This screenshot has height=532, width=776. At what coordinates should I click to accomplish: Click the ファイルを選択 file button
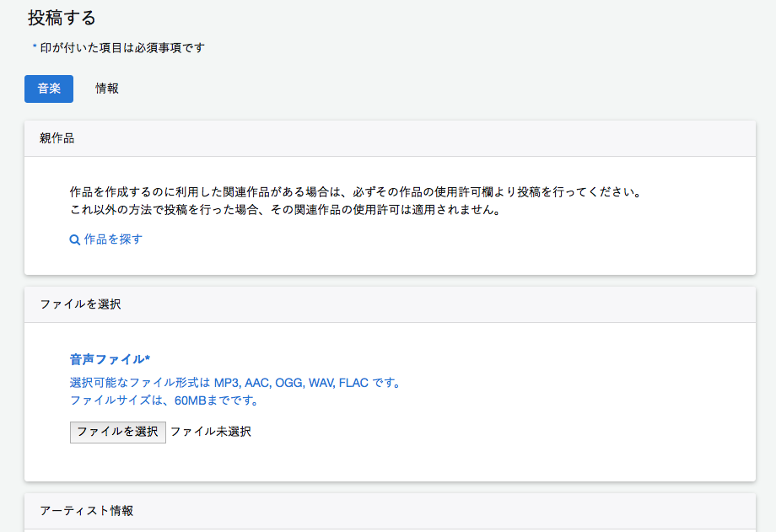click(118, 432)
